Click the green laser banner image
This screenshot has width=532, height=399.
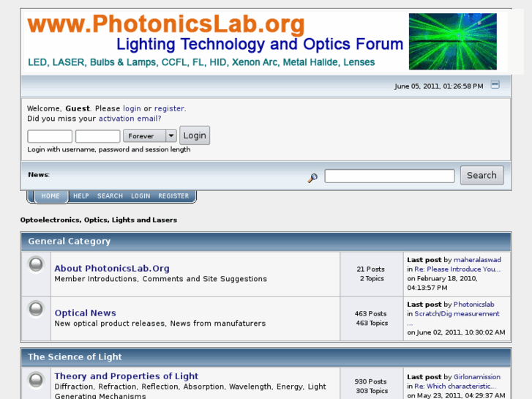click(x=453, y=42)
